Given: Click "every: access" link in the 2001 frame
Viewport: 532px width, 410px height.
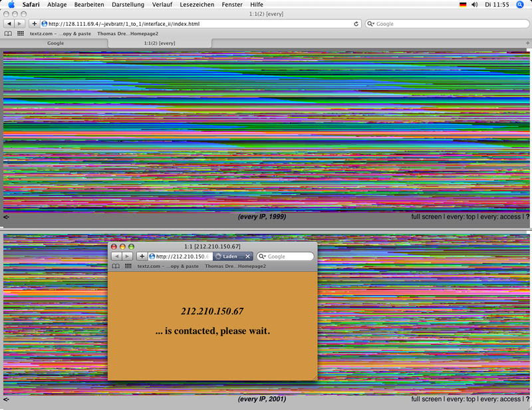Looking at the screenshot, I should tap(501, 399).
